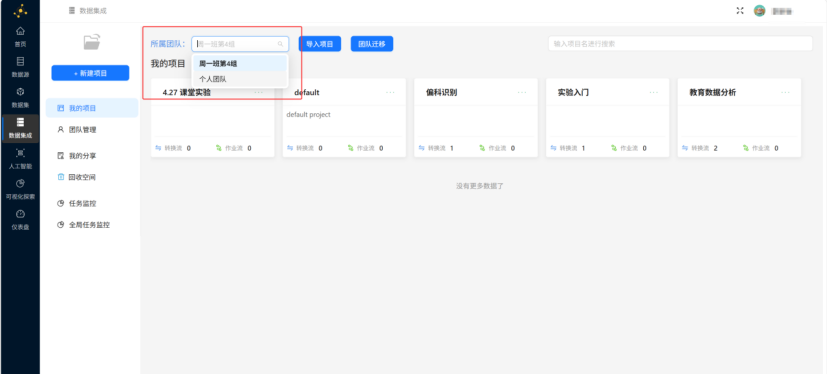Click the hamburger icon beside 数据集成 title
Image resolution: width=829 pixels, height=375 pixels.
pos(72,11)
